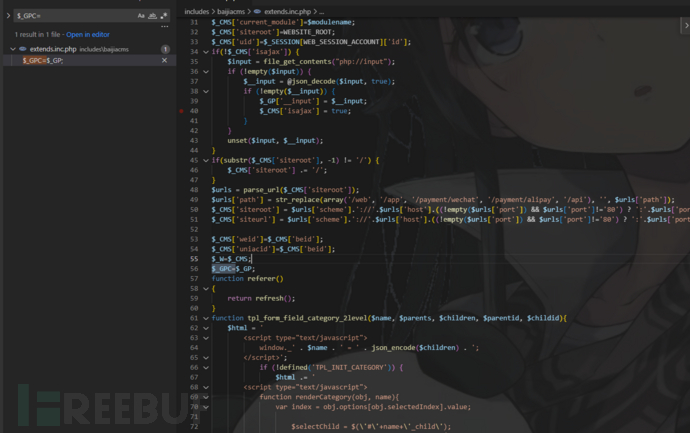Click file_get_contents call on line 35
The image size is (690, 433).
coord(329,62)
